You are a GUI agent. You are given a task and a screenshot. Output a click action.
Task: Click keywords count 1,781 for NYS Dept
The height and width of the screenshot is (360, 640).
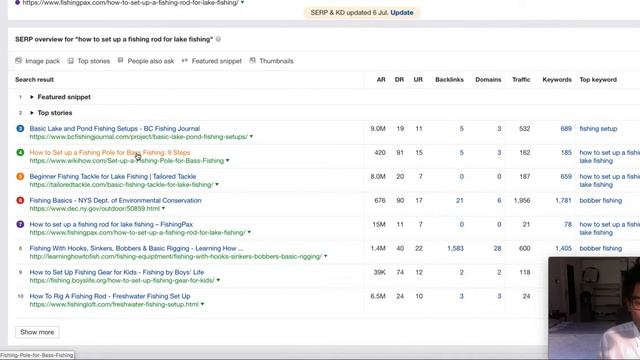tap(563, 200)
